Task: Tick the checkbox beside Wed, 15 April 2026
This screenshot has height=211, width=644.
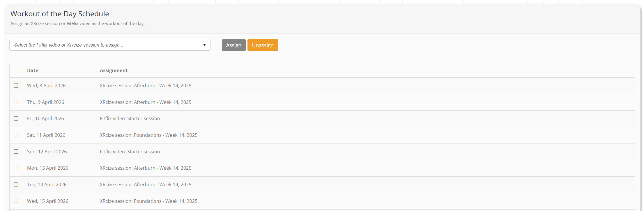Action: coord(16,201)
